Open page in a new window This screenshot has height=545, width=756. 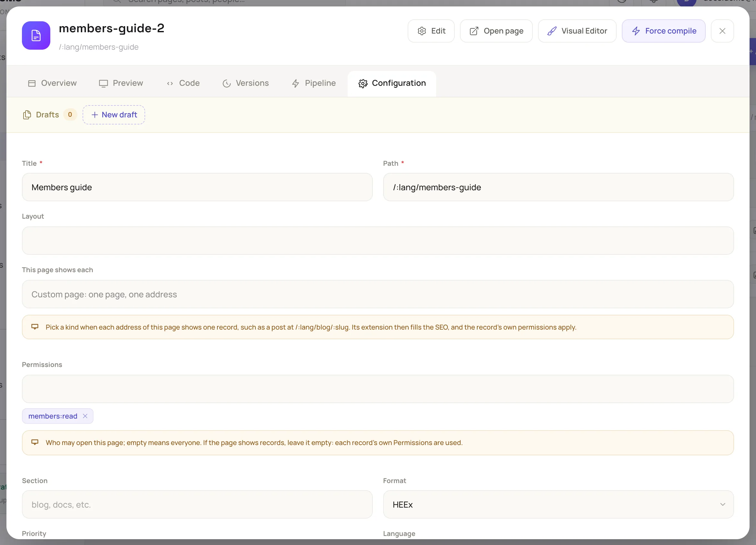(496, 31)
